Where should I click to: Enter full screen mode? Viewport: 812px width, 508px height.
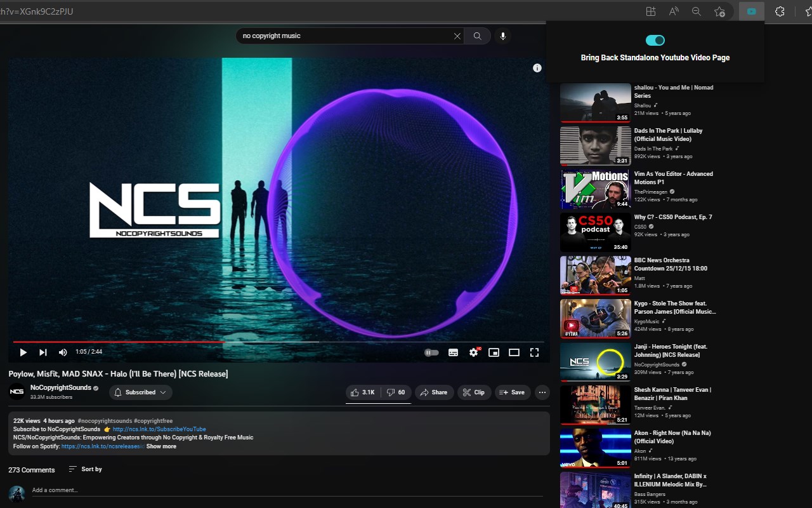point(534,352)
